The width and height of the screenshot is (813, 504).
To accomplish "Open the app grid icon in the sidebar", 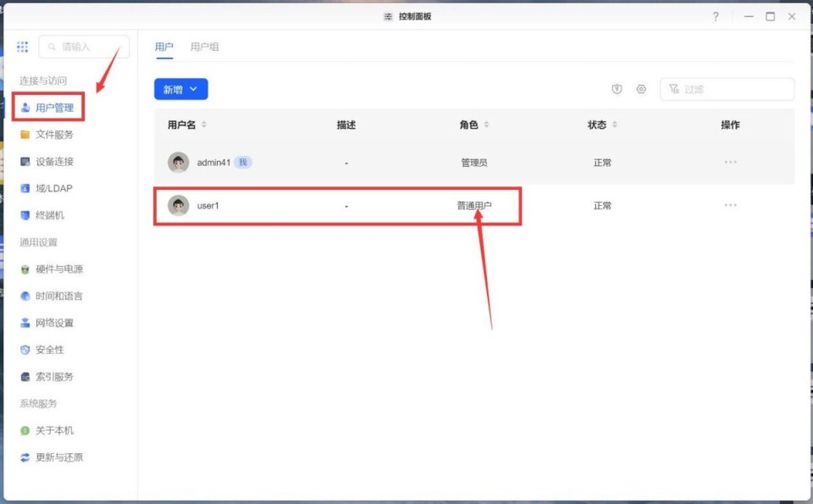I will pos(22,47).
